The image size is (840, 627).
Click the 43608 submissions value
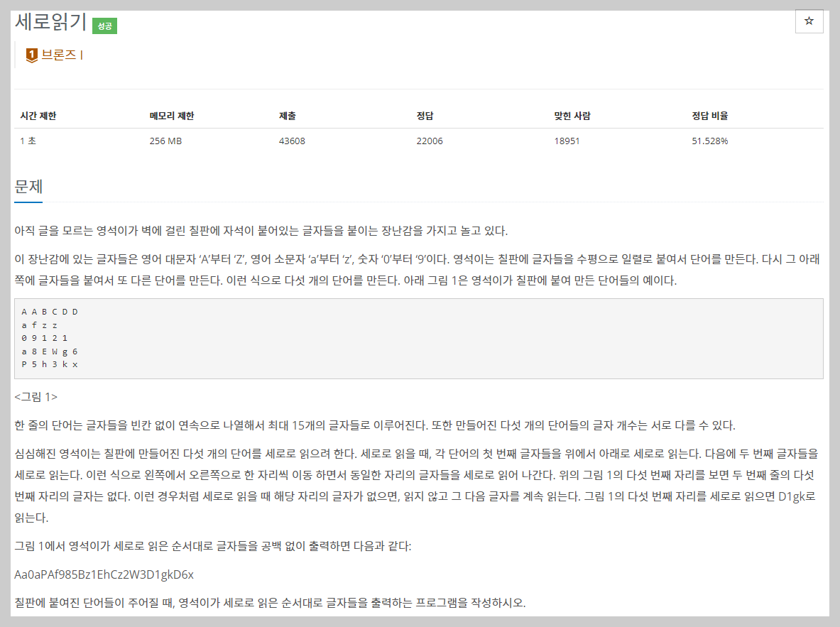pos(292,141)
